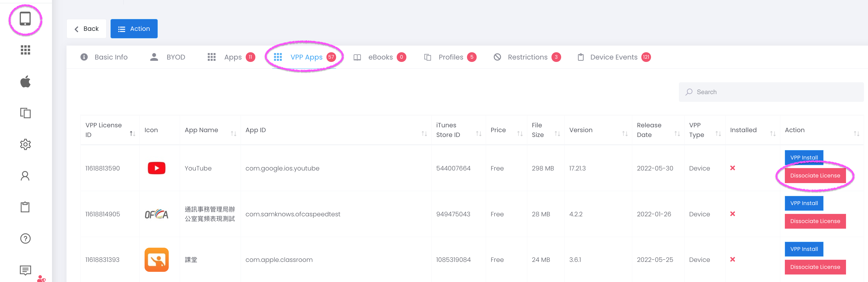Click VPP Install for YouTube
Image resolution: width=868 pixels, height=282 pixels.
click(804, 158)
